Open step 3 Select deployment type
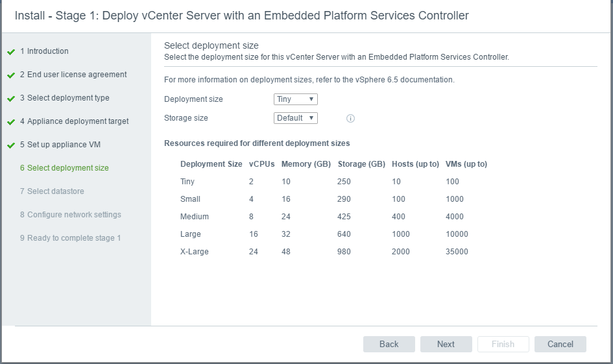This screenshot has height=364, width=613. [64, 98]
